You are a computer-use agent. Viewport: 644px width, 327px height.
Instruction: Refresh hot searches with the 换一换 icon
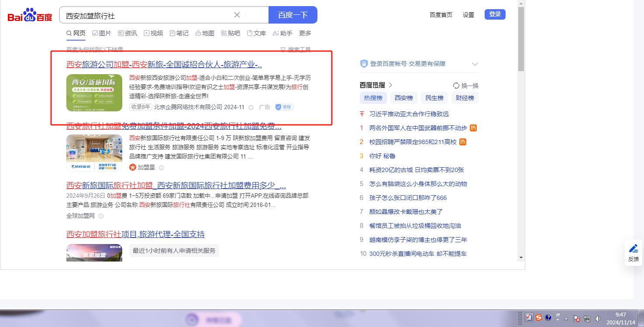coord(456,86)
